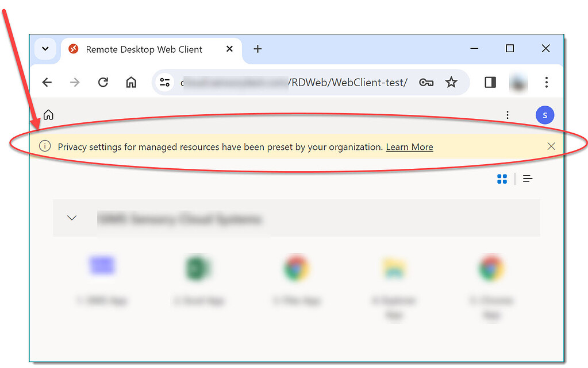Click the home icon in the web client

point(48,115)
